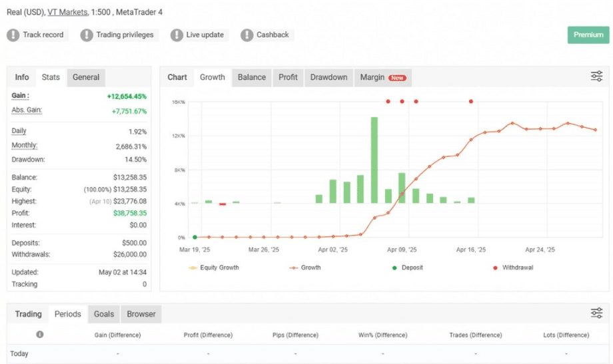Open the VT Markets broker link
Image resolution: width=613 pixels, height=364 pixels.
(67, 12)
